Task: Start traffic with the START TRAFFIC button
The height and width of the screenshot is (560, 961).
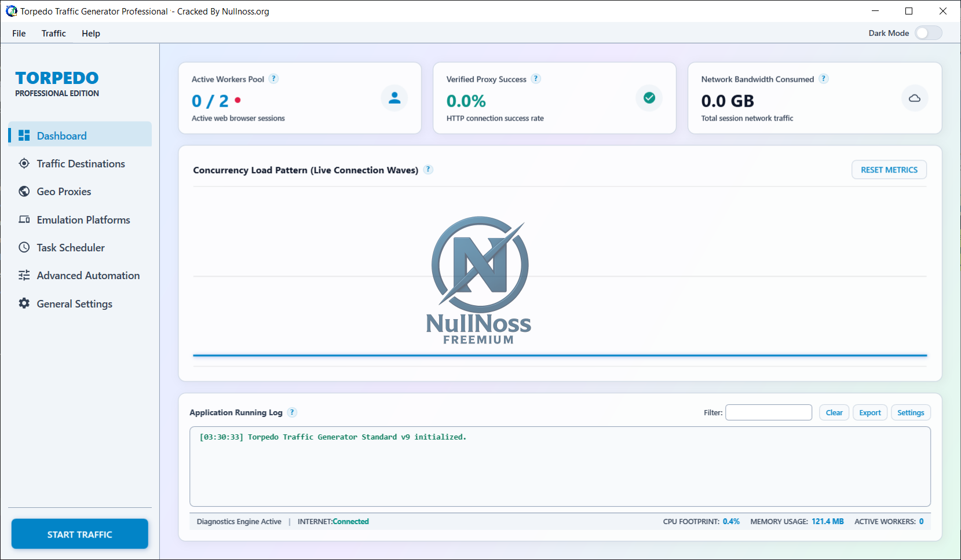Action: click(x=80, y=534)
